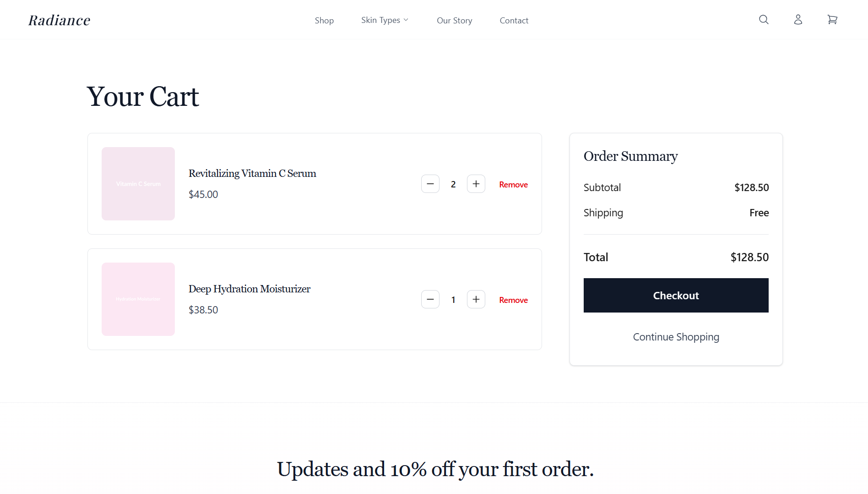This screenshot has width=868, height=494.
Task: Open the Vitamin C Serum product thumbnail
Action: [138, 184]
